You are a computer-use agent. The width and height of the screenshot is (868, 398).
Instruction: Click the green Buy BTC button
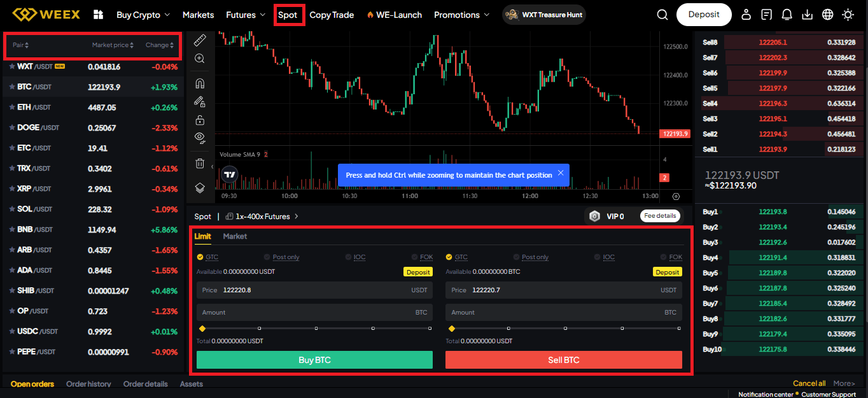tap(314, 360)
